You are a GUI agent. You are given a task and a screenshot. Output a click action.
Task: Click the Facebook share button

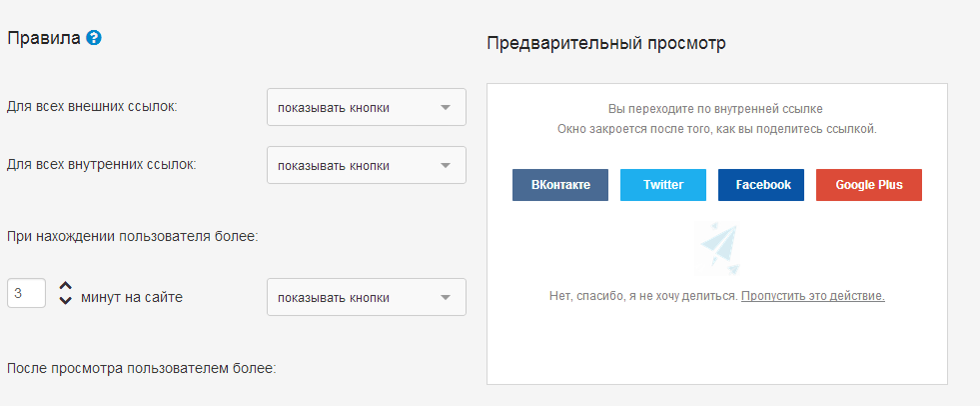[761, 185]
